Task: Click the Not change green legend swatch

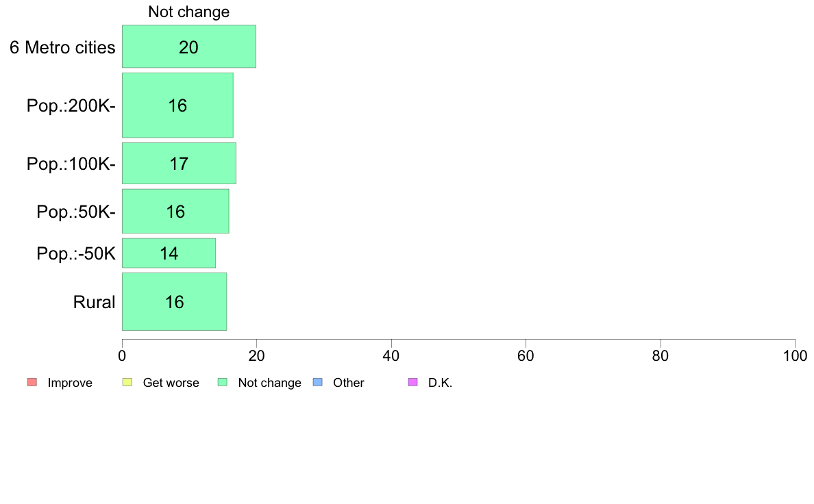Action: [223, 383]
